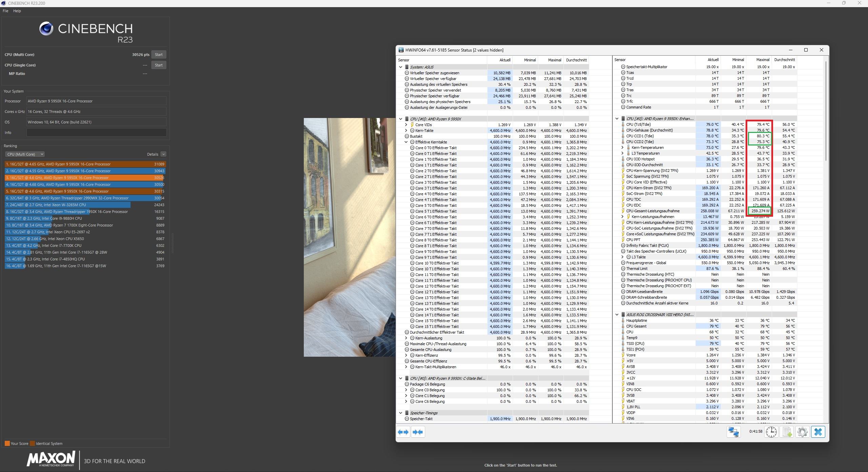868x472 pixels.
Task: Click the Gesamte CPU-Auslastung row
Action: pyautogui.click(x=493, y=350)
